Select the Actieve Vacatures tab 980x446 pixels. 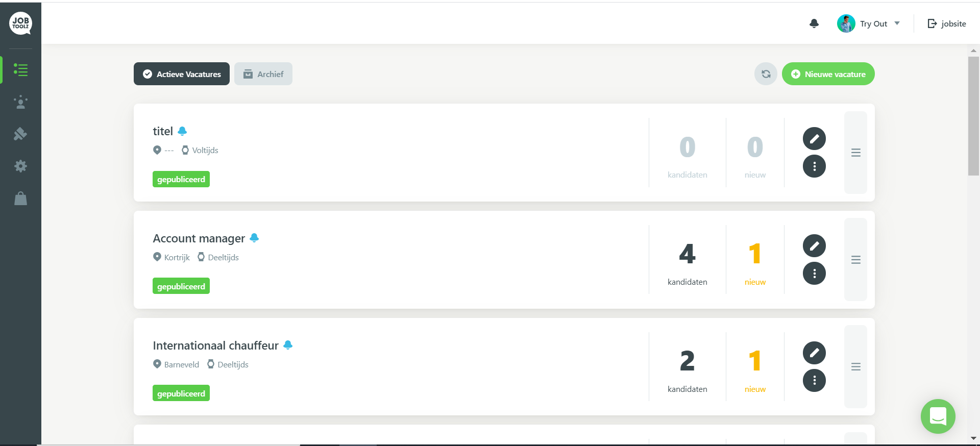pos(182,74)
